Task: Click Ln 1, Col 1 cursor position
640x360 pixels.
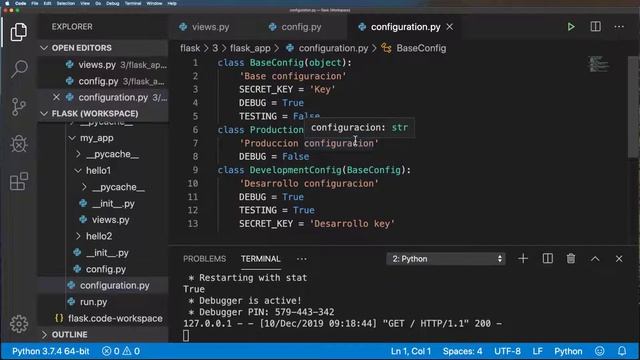Action: click(411, 351)
